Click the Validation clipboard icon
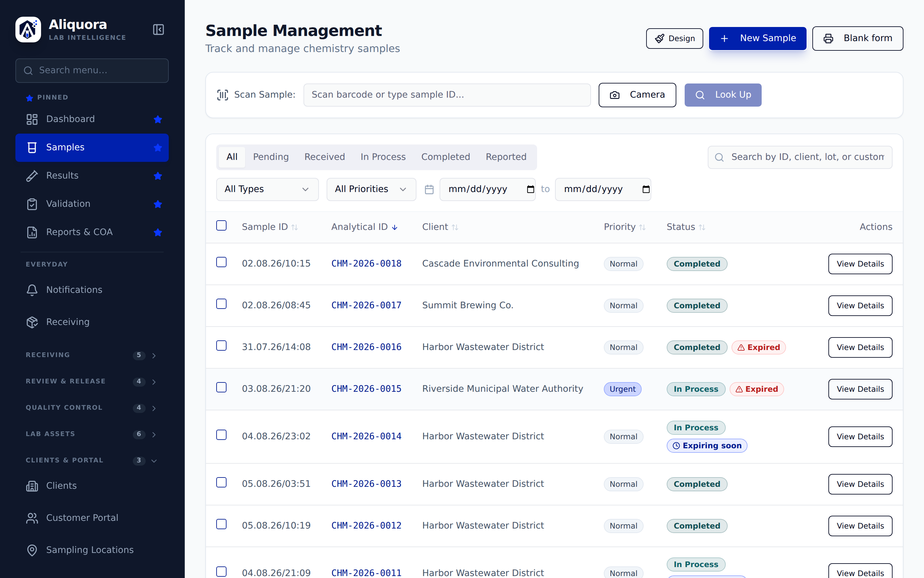The image size is (924, 578). click(x=32, y=204)
